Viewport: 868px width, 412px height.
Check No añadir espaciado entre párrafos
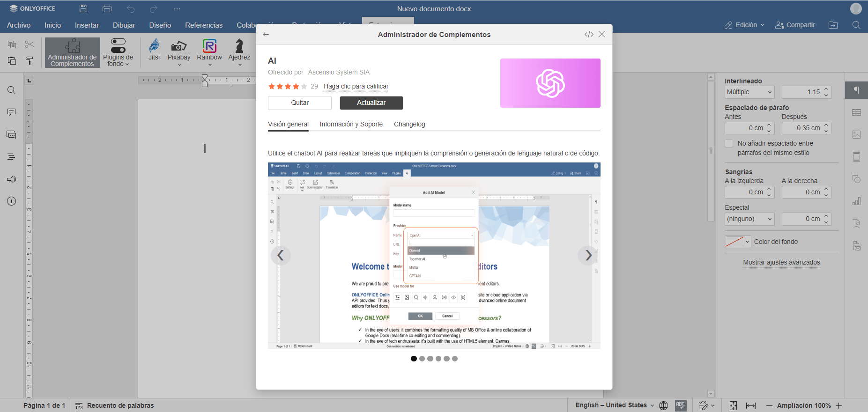[x=729, y=143]
